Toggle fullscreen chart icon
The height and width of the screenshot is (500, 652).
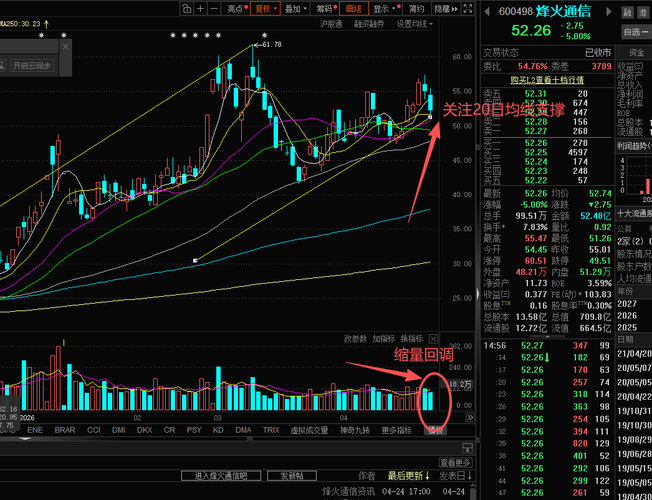[x=468, y=9]
